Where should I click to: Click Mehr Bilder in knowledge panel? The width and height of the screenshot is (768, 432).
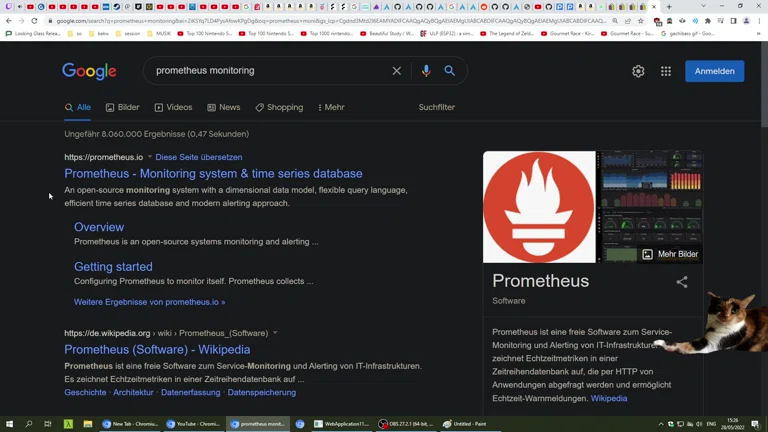pyautogui.click(x=671, y=254)
